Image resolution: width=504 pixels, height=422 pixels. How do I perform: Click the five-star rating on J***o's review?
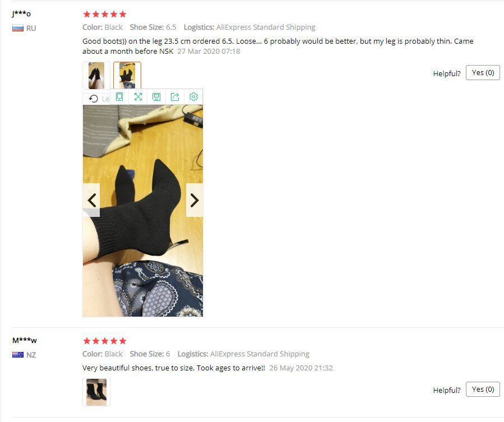click(105, 14)
